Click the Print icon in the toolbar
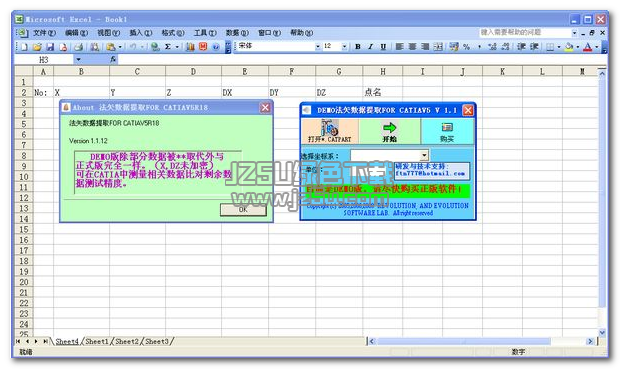Image resolution: width=620 pixels, height=369 pixels. pos(79,47)
